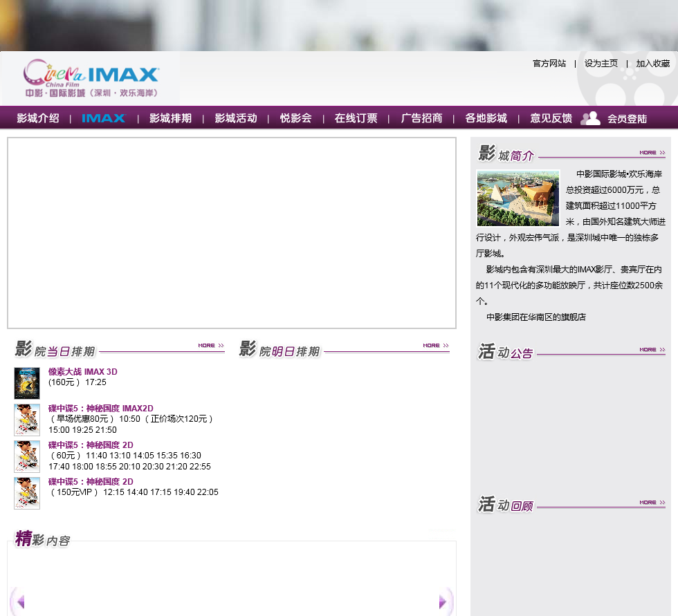Click the 活动回顾 section heading
The image size is (678, 616).
(505, 505)
